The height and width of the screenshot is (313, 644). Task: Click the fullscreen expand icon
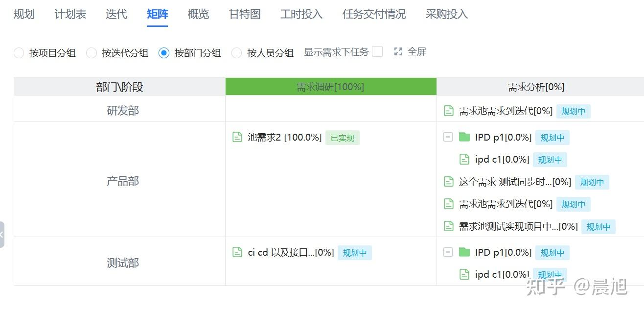pos(398,52)
